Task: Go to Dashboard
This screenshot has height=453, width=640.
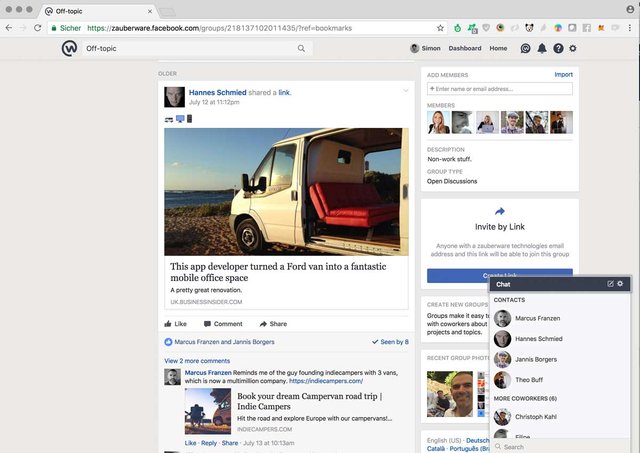Action: click(x=465, y=48)
